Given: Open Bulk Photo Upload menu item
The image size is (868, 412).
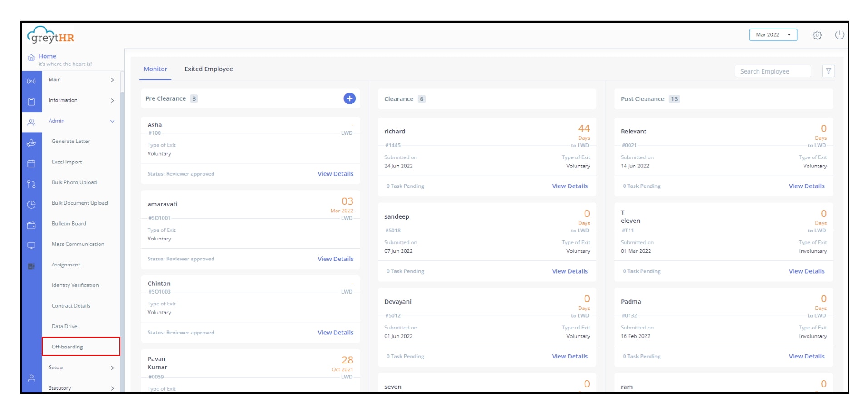Looking at the screenshot, I should 74,182.
